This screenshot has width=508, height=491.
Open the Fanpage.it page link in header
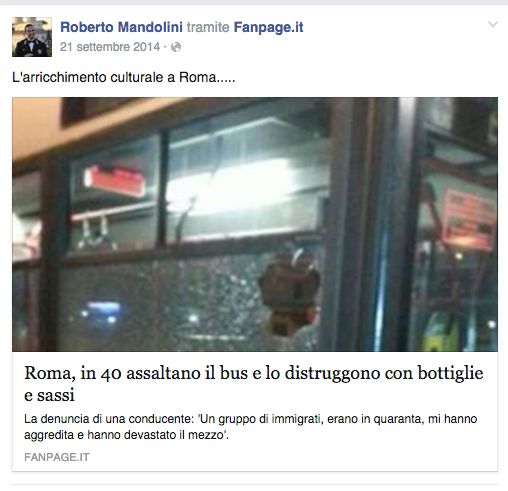tap(268, 27)
